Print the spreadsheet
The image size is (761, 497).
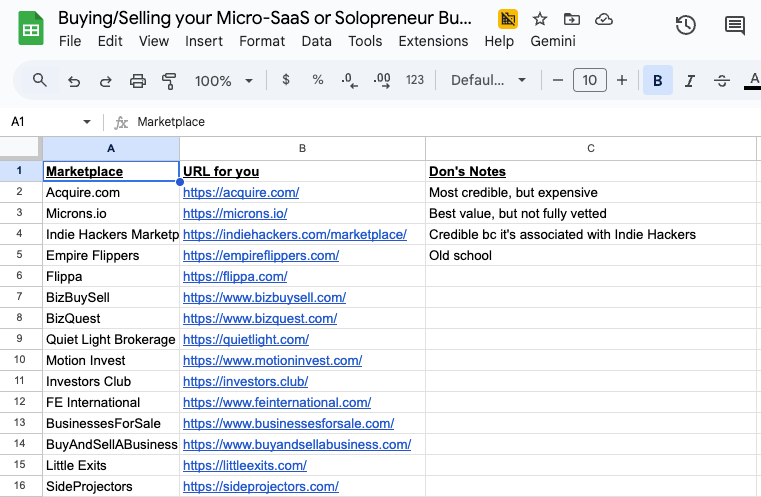[x=137, y=81]
